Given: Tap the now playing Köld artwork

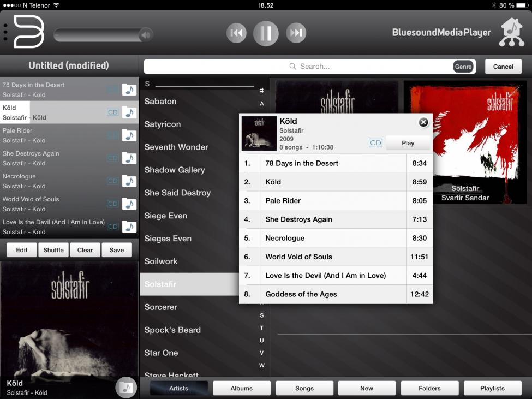Looking at the screenshot, I should (69, 319).
